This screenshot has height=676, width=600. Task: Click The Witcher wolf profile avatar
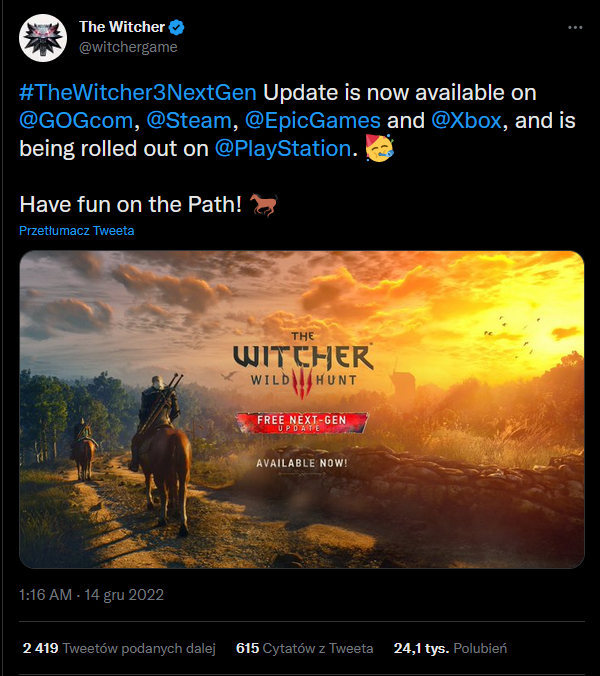(43, 37)
